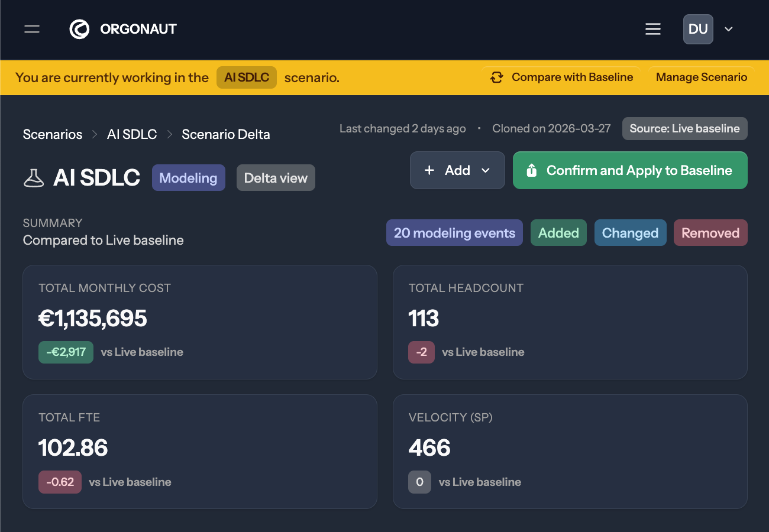Screen dimensions: 769x532
Task: Open the hamburger menu icon
Action: (653, 29)
